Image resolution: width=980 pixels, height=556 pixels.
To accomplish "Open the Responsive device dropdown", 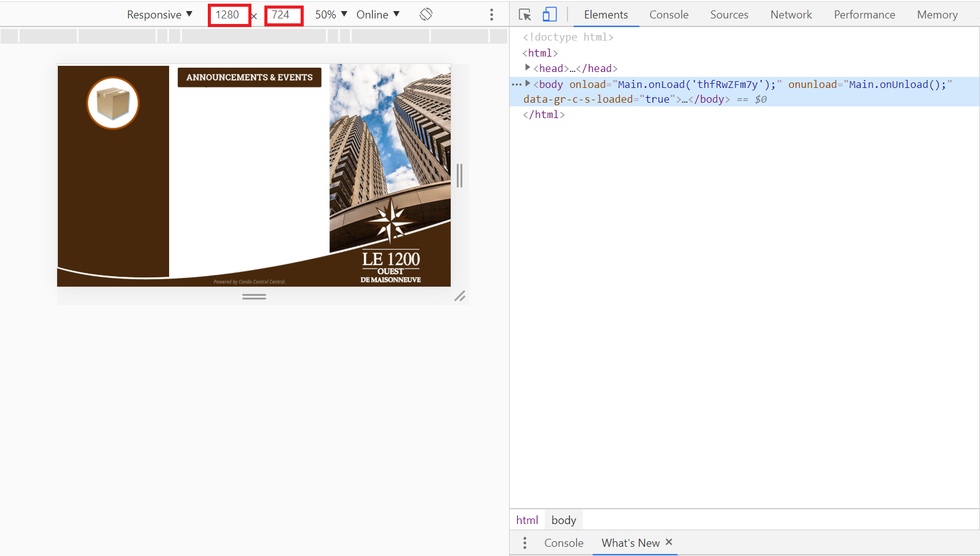I will [160, 15].
